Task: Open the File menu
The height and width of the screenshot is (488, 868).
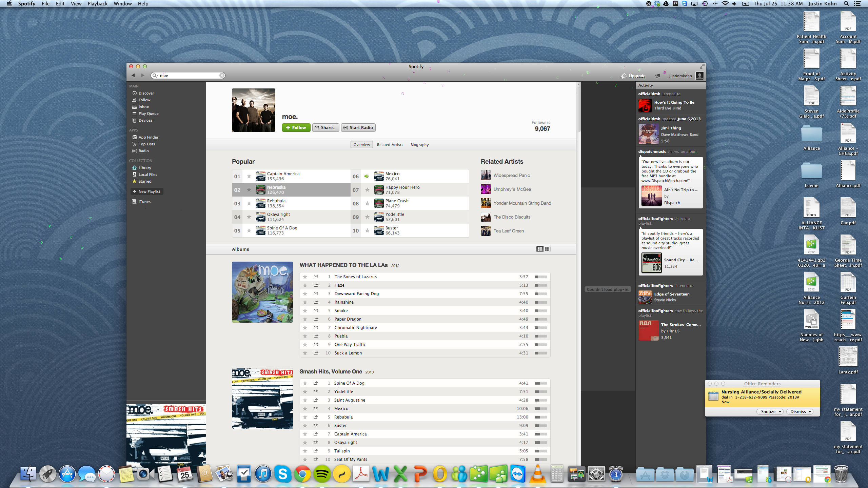Action: [x=45, y=4]
